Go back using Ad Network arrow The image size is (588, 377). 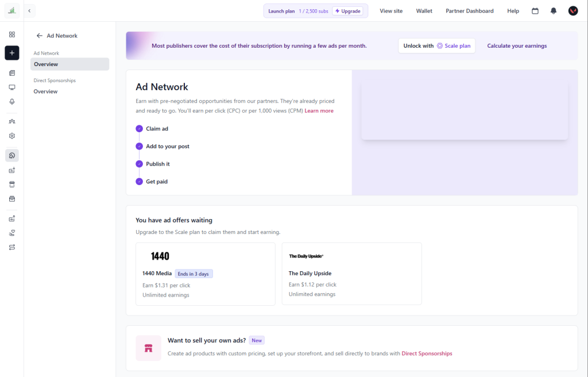click(40, 36)
